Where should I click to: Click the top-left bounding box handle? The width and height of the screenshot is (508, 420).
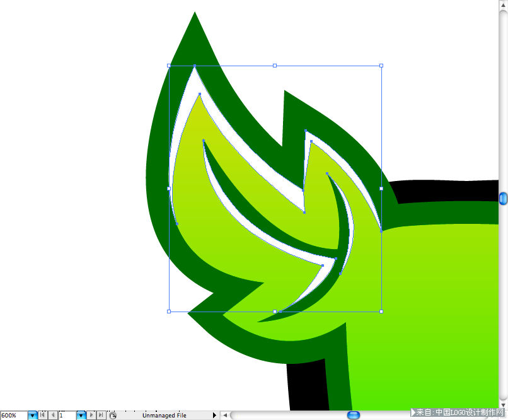pos(169,66)
